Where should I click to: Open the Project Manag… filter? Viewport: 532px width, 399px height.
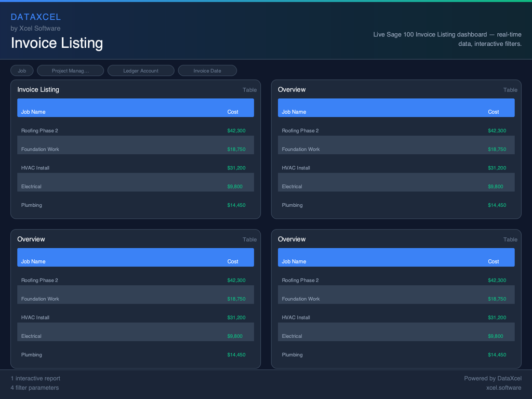[70, 71]
